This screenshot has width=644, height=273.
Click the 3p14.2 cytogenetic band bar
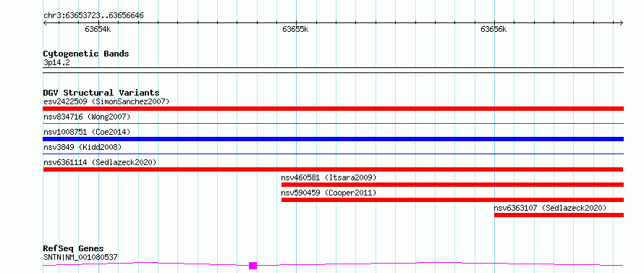pyautogui.click(x=333, y=70)
